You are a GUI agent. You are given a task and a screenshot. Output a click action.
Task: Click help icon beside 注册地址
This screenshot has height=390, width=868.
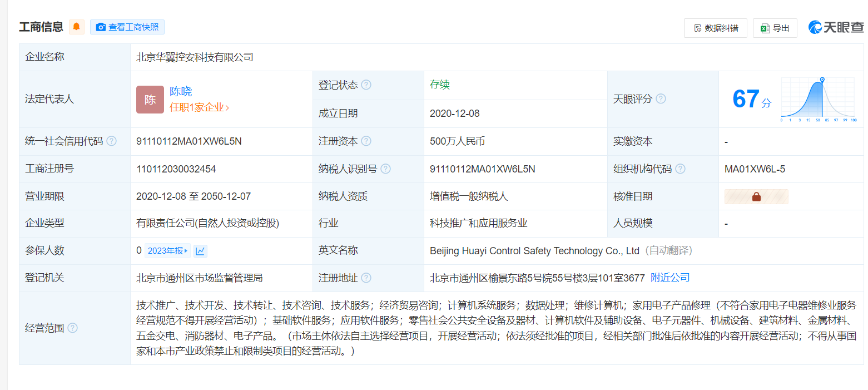(x=366, y=278)
